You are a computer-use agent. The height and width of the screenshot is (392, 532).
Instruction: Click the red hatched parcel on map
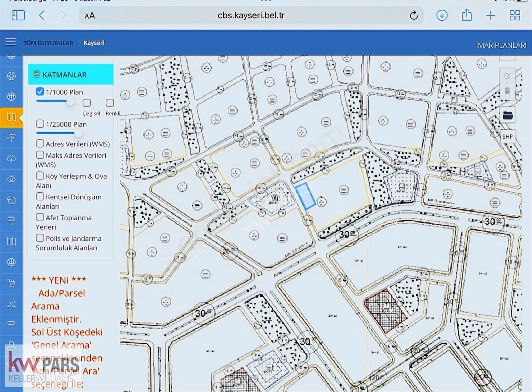pos(385,311)
